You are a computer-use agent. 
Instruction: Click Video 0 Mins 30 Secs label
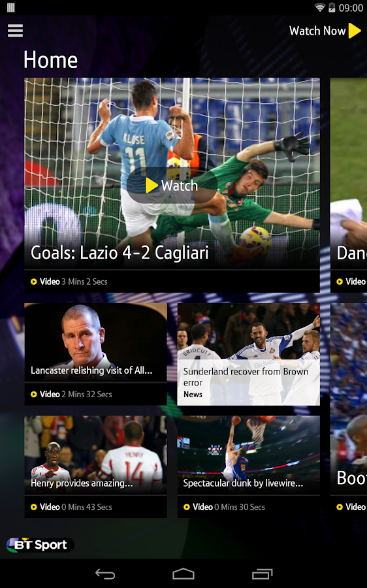click(224, 507)
